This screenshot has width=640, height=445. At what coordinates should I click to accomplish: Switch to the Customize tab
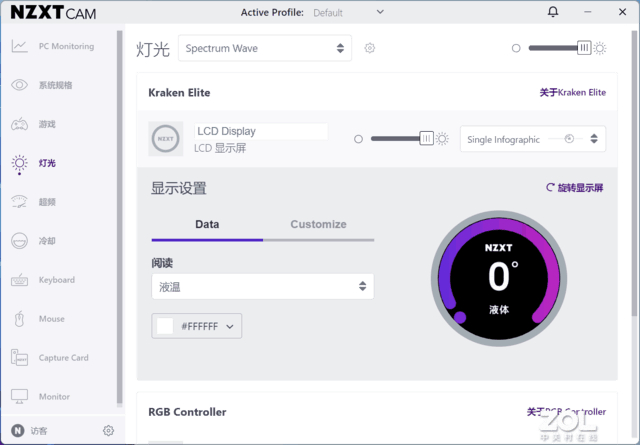[x=318, y=224]
